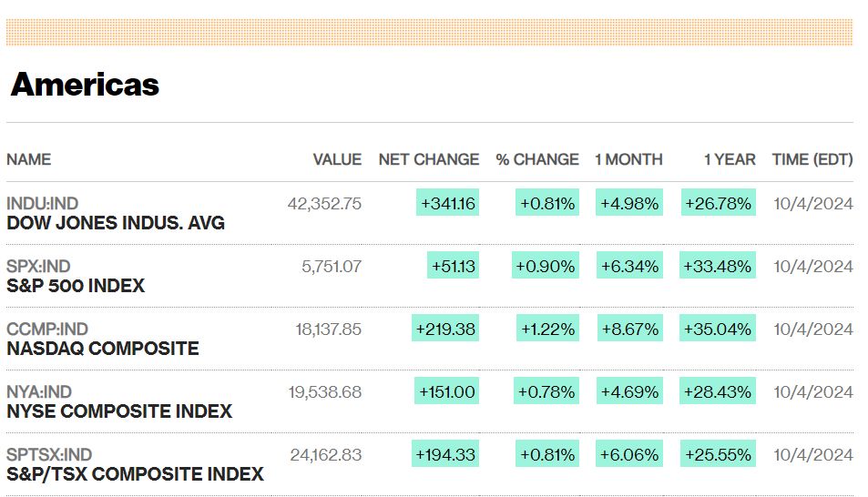Click the VALUE column header
868x497 pixels.
coord(337,159)
